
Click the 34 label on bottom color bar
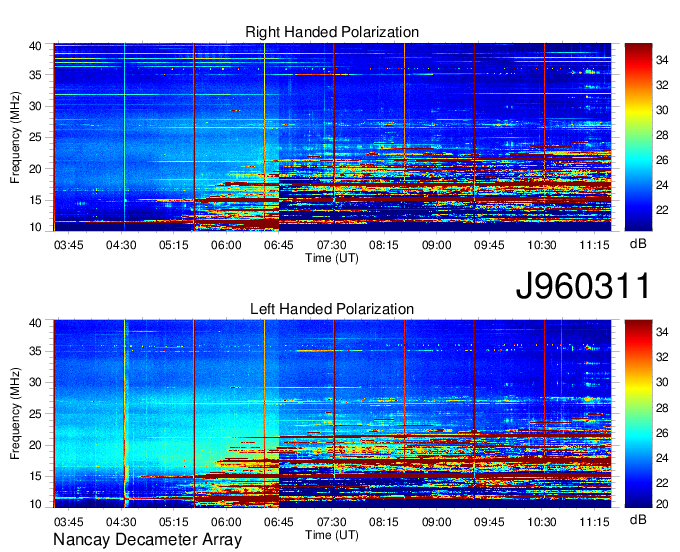(x=662, y=332)
